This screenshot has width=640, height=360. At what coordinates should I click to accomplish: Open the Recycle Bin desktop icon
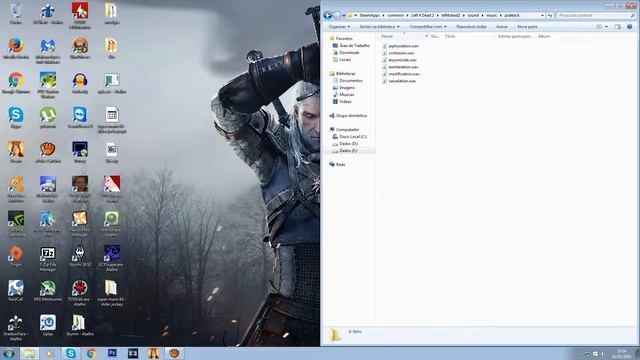click(x=16, y=12)
